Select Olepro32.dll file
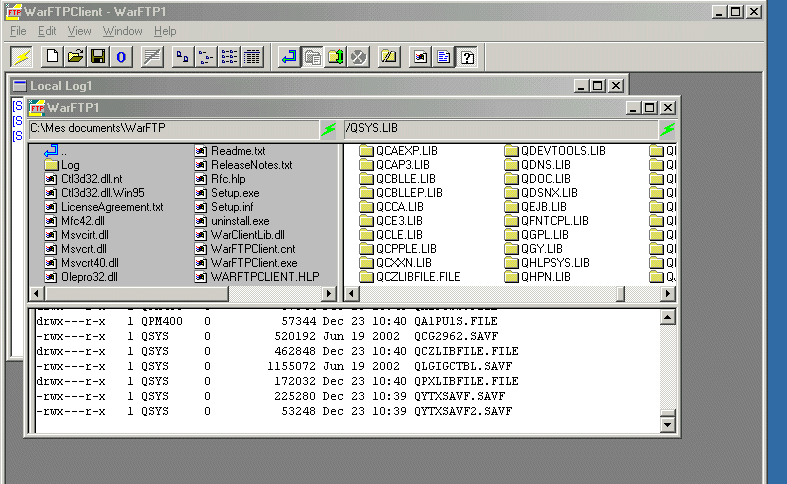The image size is (787, 484). point(81,277)
